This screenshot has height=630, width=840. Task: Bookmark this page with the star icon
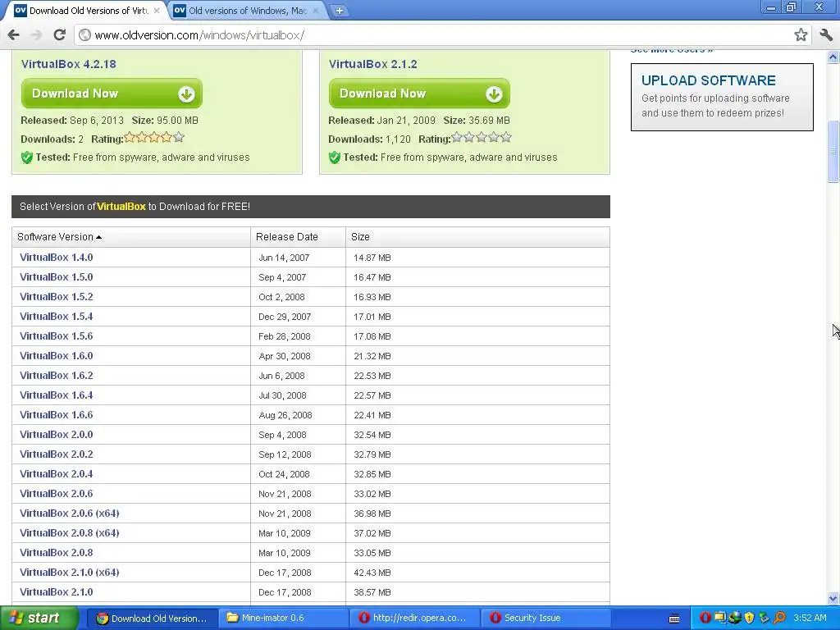click(x=801, y=35)
